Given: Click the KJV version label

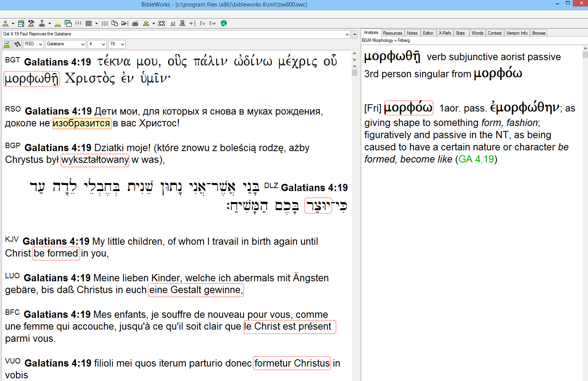Looking at the screenshot, I should tap(12, 239).
